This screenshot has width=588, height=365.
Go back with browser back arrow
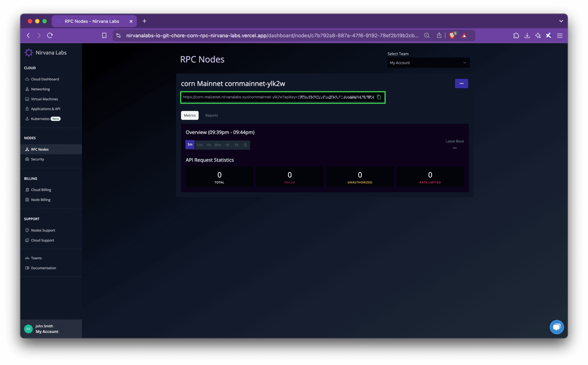coord(29,36)
